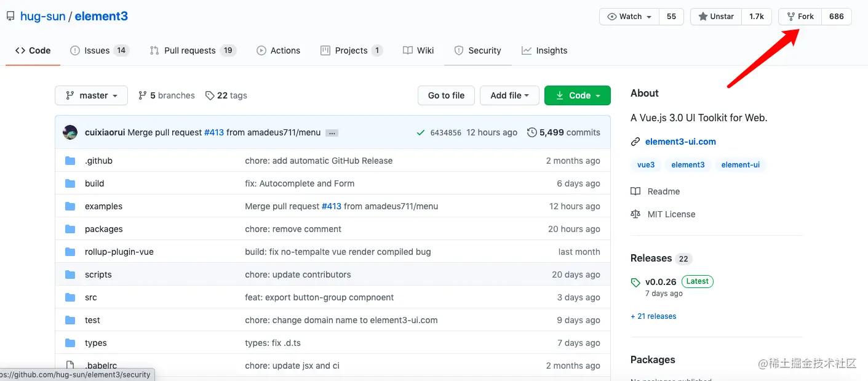
Task: Expand the master branch selector
Action: pos(91,95)
